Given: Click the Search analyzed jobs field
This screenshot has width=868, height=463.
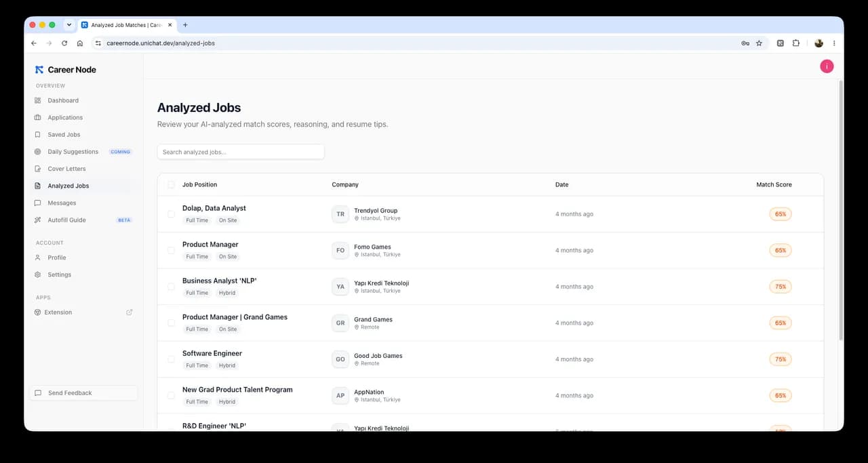Looking at the screenshot, I should pyautogui.click(x=241, y=152).
